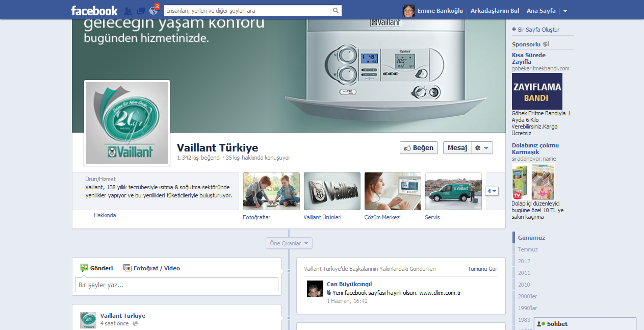Select the Fotoğraf / Video tab

click(x=152, y=268)
